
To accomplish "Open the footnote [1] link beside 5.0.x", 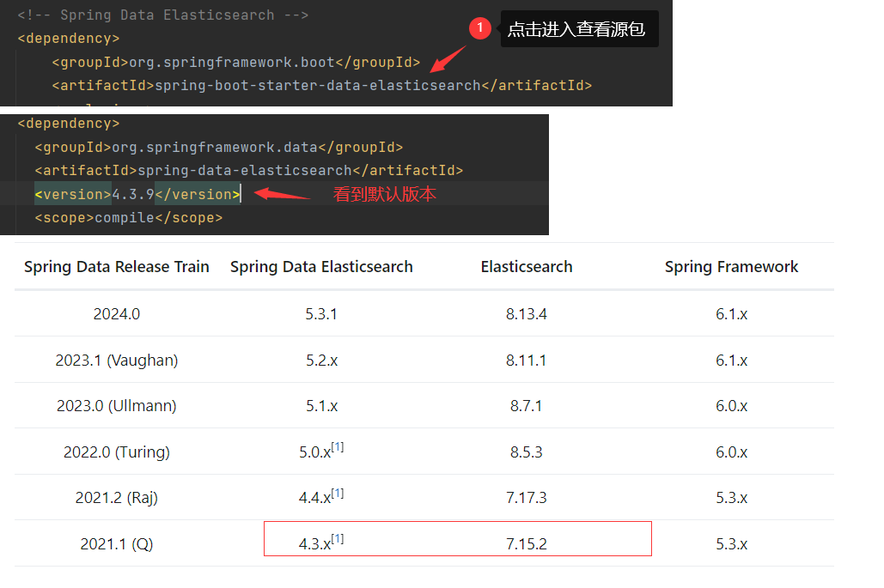I will click(x=338, y=447).
